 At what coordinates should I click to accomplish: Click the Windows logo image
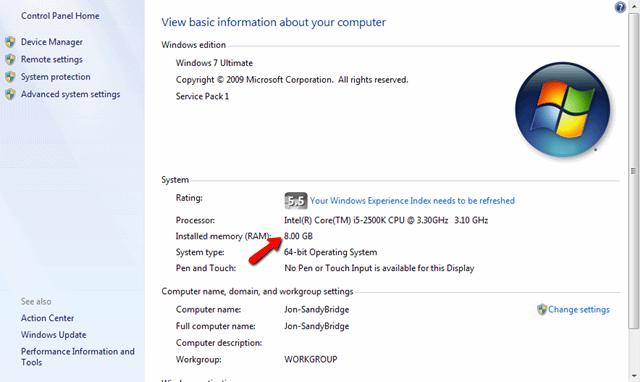562,109
